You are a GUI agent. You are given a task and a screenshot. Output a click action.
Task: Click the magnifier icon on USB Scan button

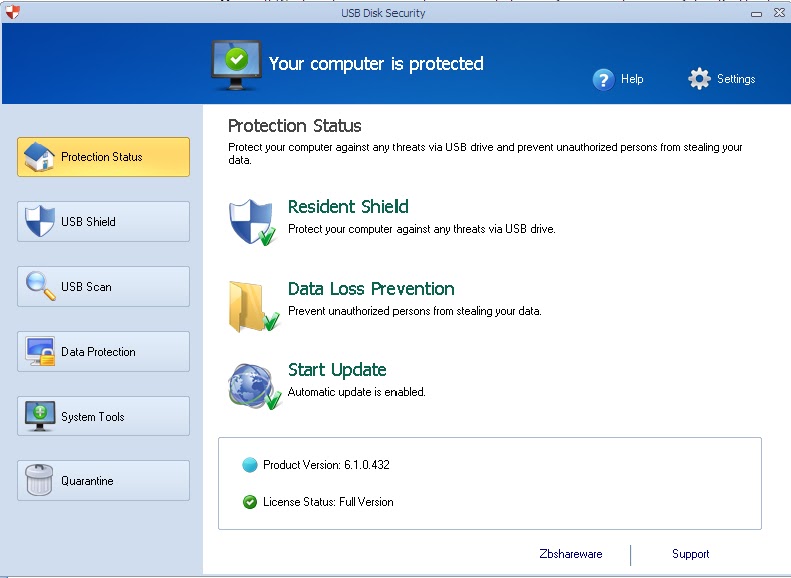pyautogui.click(x=40, y=286)
